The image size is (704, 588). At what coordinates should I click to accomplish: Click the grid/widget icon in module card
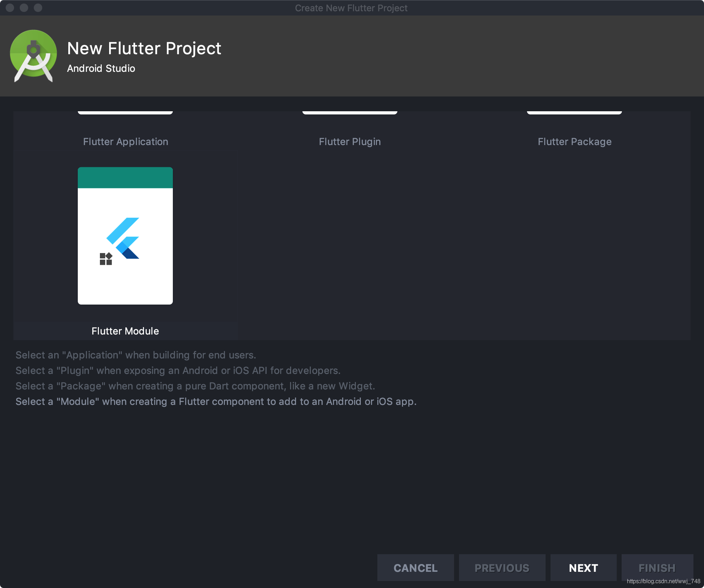(x=106, y=259)
